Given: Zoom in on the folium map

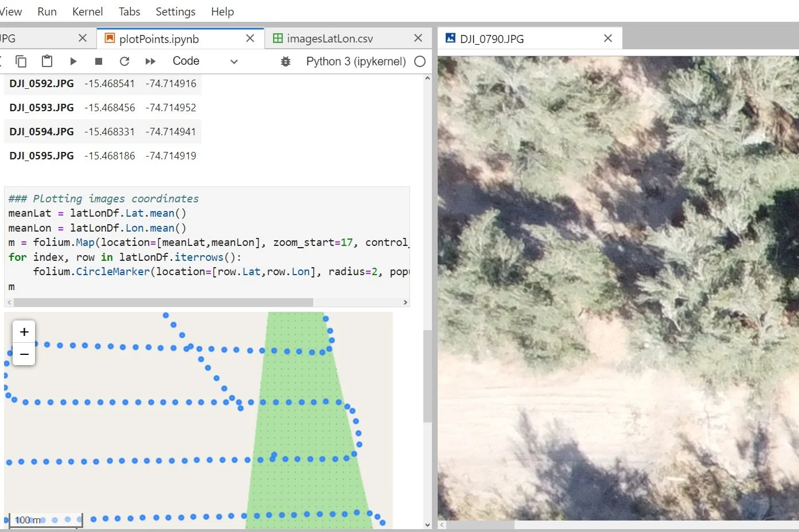Looking at the screenshot, I should pos(24,331).
